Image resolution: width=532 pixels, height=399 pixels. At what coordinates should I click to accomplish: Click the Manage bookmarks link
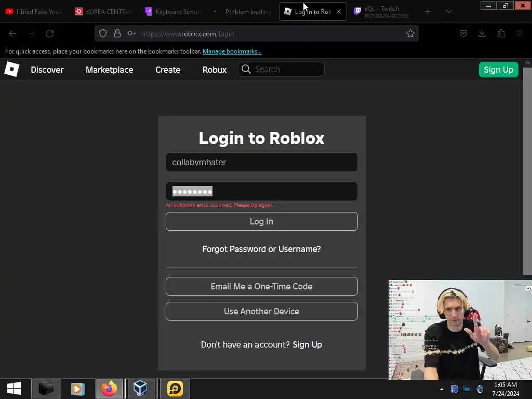(x=232, y=51)
